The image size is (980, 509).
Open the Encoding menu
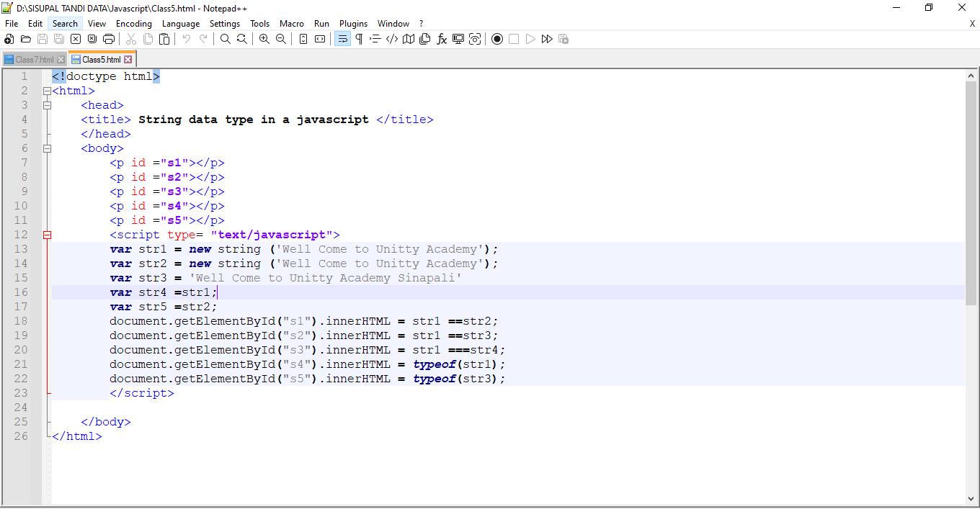[x=134, y=24]
